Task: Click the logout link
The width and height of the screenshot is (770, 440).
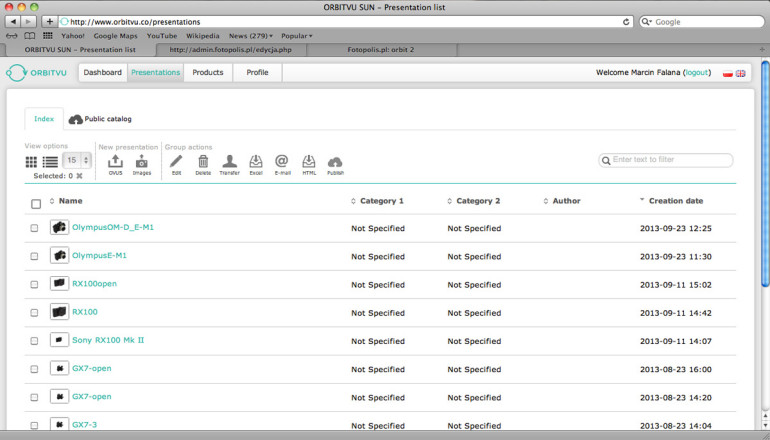Action: (x=697, y=73)
